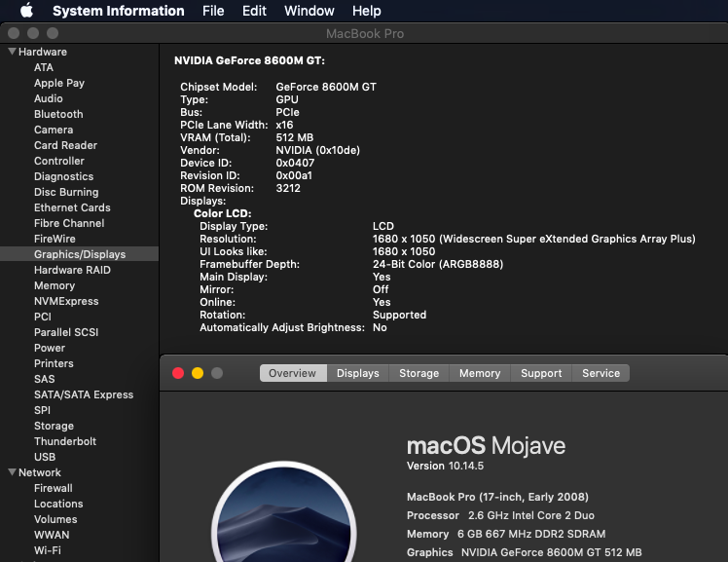
Task: Select Ethernet Cards in the sidebar
Action: tap(72, 207)
